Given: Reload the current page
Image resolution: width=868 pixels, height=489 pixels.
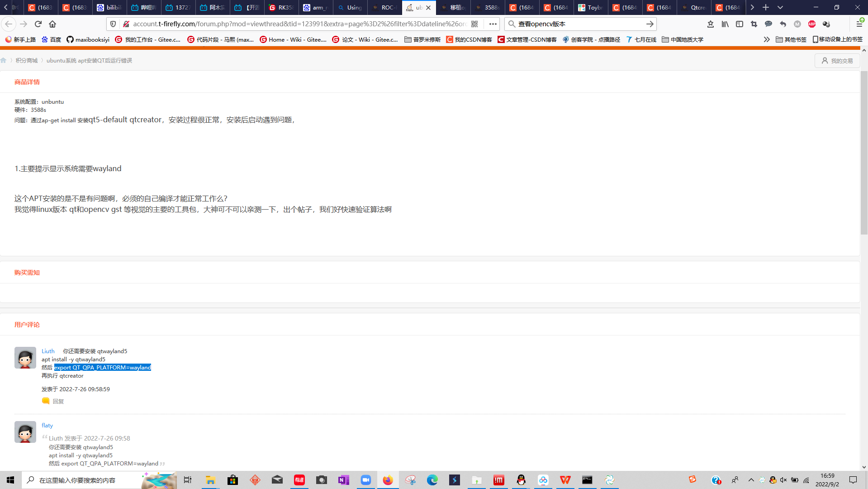Looking at the screenshot, I should (38, 24).
